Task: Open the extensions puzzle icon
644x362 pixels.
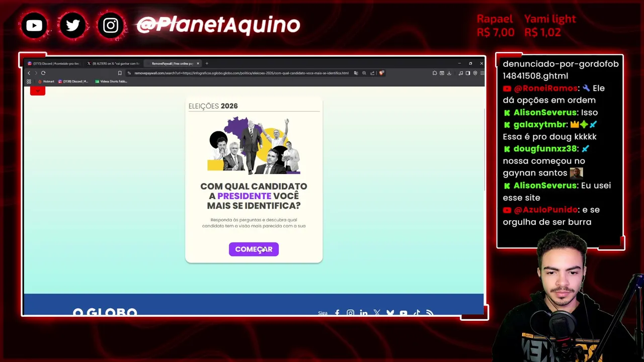Action: (x=435, y=73)
